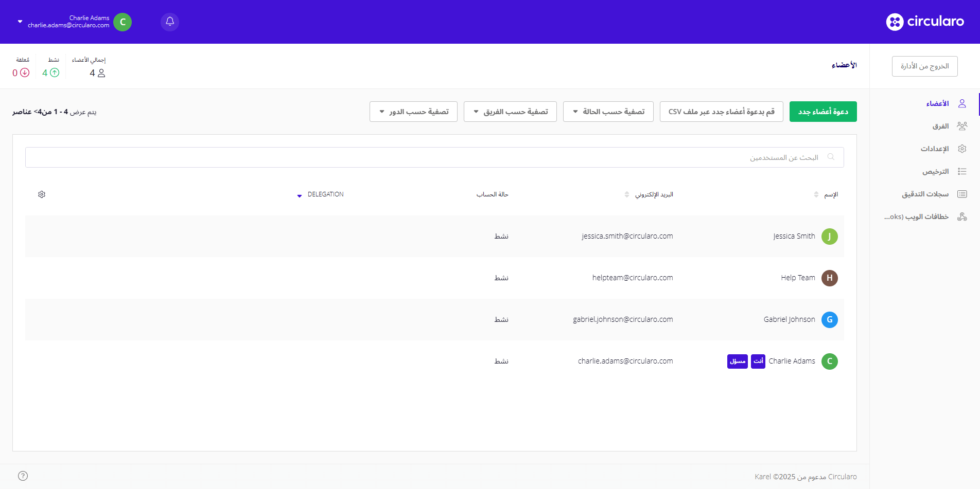The width and height of the screenshot is (980, 489).
Task: Click the notification bell icon
Action: pyautogui.click(x=170, y=22)
